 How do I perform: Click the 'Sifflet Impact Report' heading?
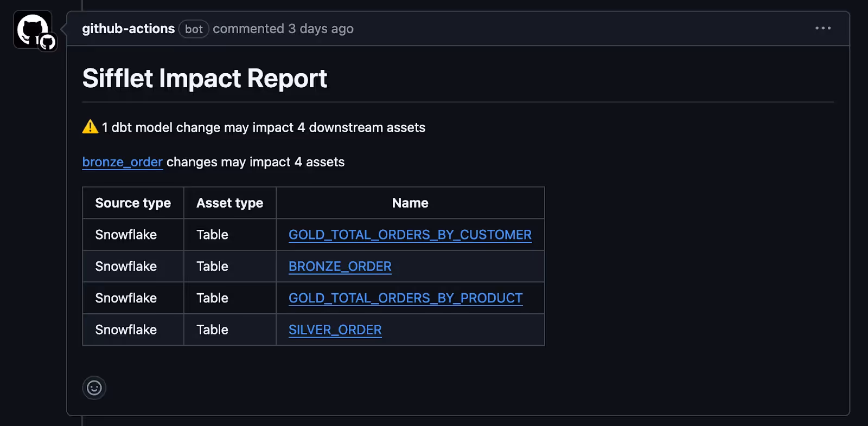pos(205,79)
